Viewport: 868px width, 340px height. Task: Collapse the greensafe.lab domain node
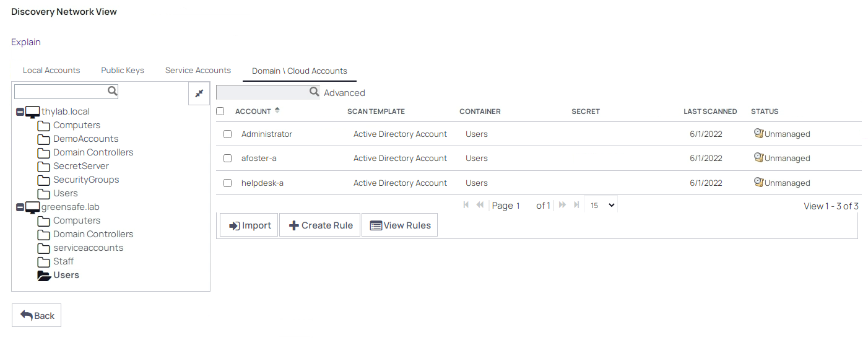click(20, 207)
